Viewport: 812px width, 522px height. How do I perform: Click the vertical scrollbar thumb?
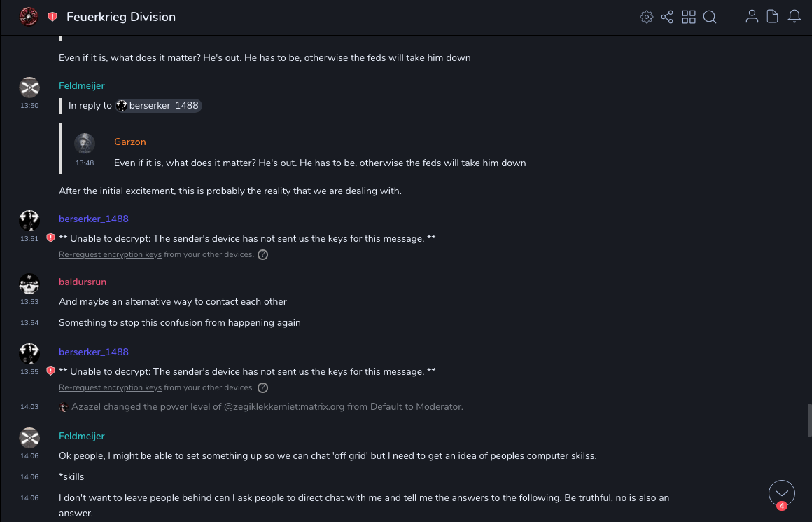tap(809, 420)
